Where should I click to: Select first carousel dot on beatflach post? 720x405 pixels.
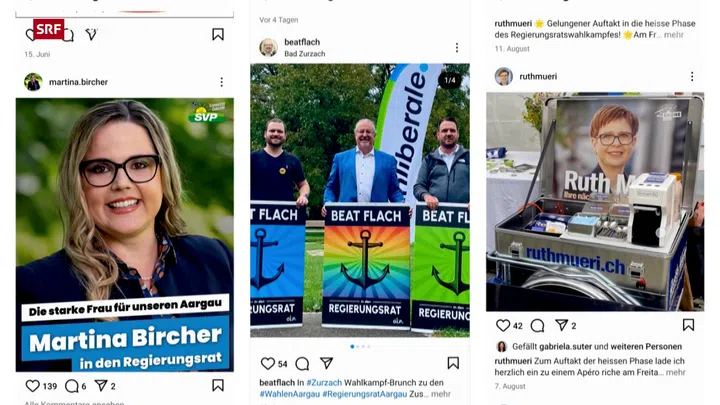point(352,347)
